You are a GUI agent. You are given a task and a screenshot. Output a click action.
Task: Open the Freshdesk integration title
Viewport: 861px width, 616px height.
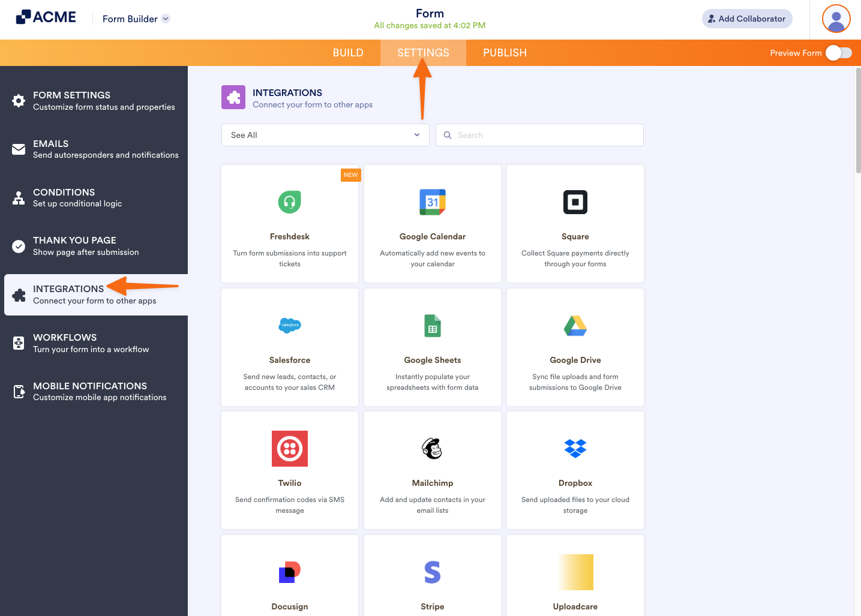290,236
